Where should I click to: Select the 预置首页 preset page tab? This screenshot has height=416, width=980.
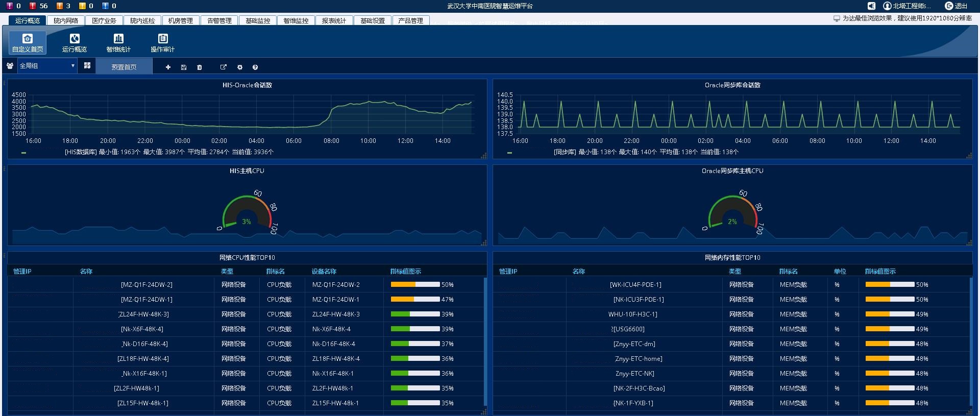(124, 67)
